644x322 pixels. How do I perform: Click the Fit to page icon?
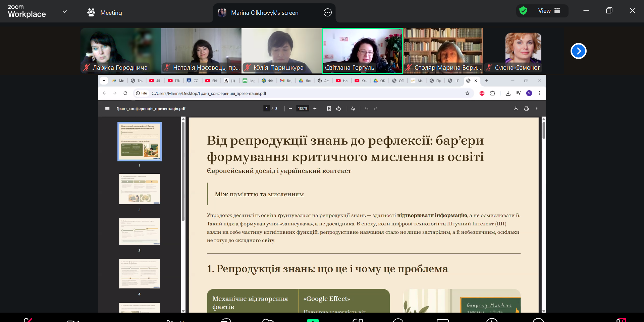pos(329,109)
